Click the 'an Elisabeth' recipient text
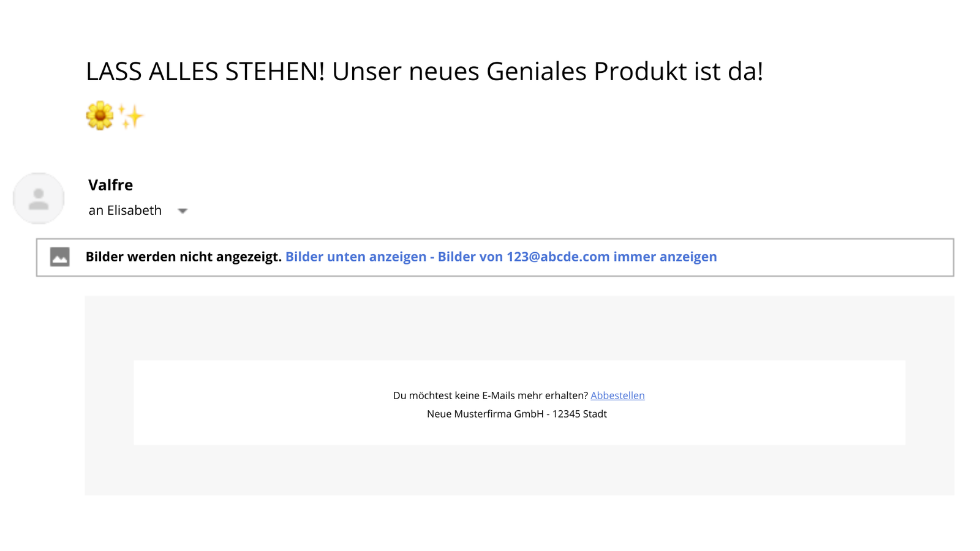 click(x=125, y=211)
